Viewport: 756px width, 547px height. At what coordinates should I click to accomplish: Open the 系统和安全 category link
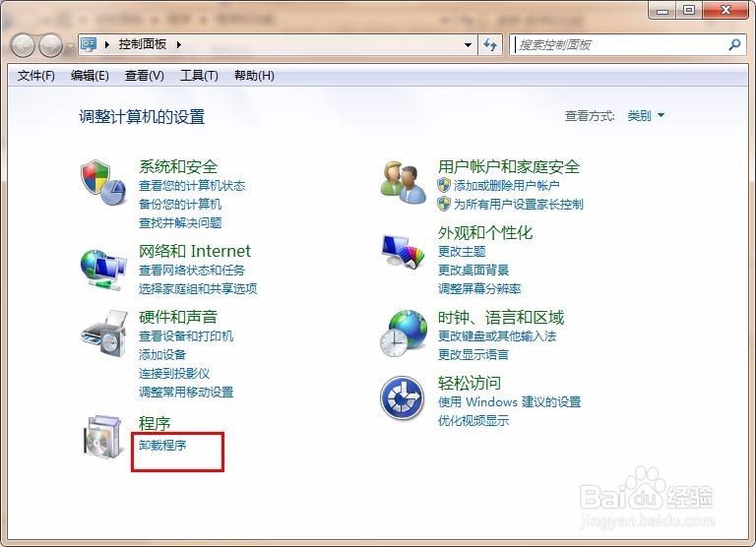(178, 166)
